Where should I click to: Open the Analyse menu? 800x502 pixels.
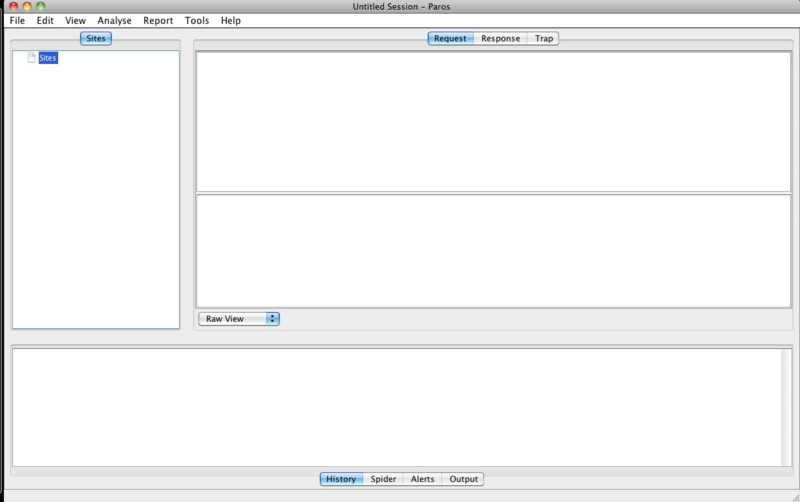coord(114,20)
